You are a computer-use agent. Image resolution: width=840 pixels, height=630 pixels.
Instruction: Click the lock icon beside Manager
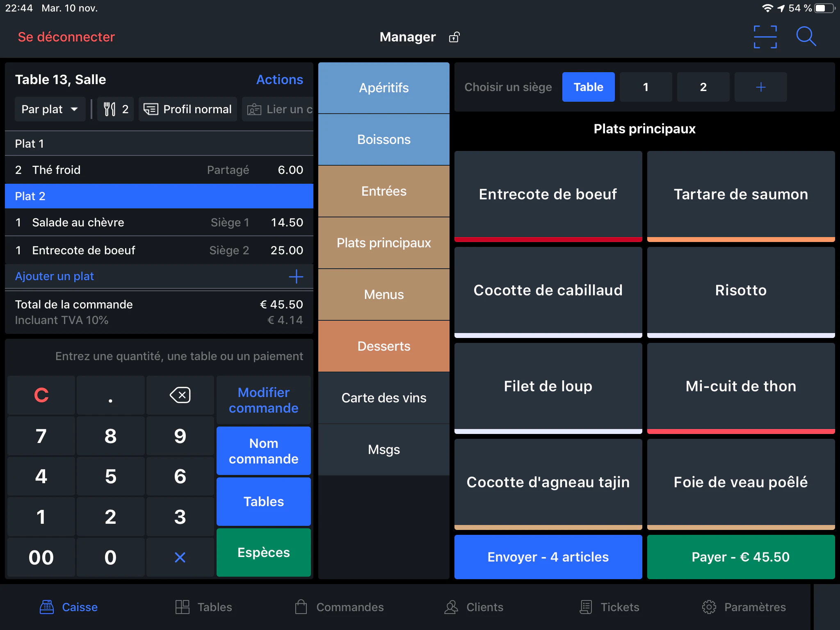click(x=454, y=37)
